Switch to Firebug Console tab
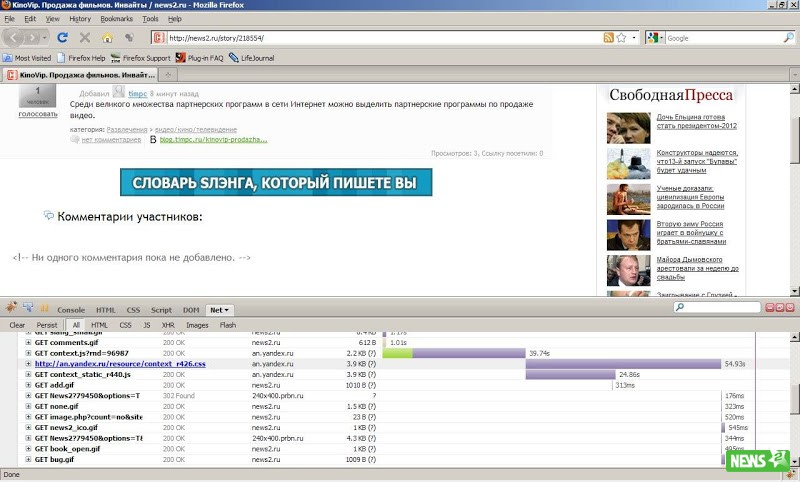Screen dimensions: 800x482 click(x=71, y=310)
